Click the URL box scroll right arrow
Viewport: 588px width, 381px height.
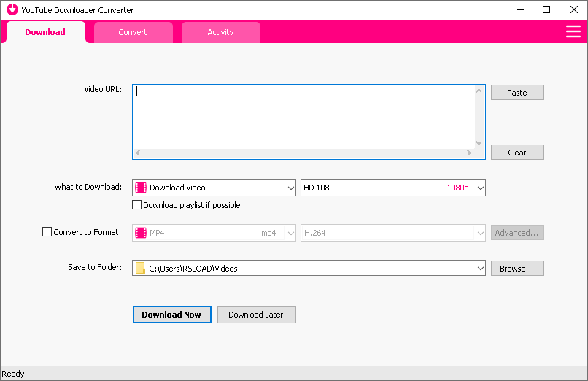[469, 153]
